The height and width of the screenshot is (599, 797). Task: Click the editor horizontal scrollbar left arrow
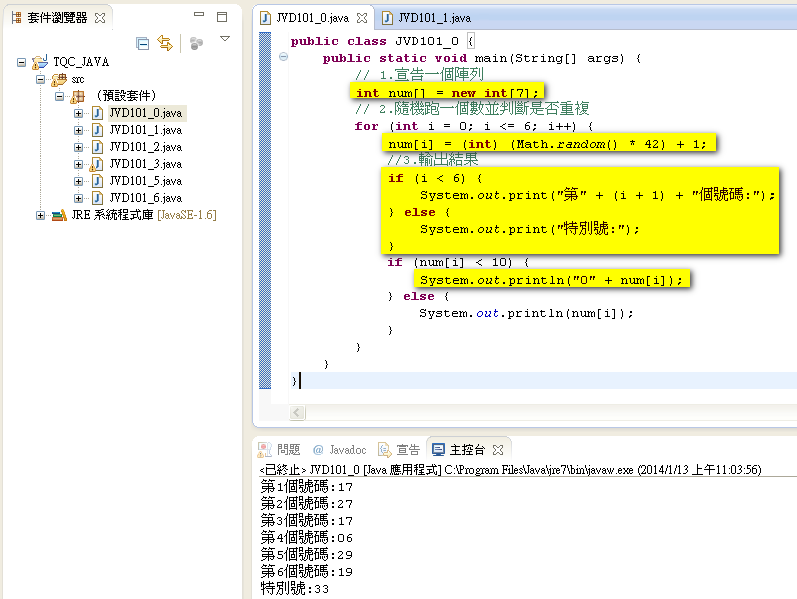pos(297,413)
